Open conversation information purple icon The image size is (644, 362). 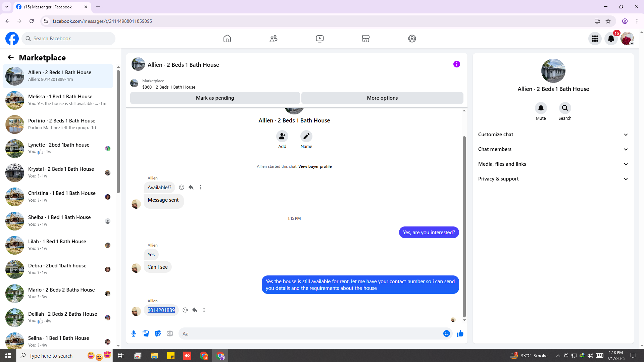(x=457, y=64)
